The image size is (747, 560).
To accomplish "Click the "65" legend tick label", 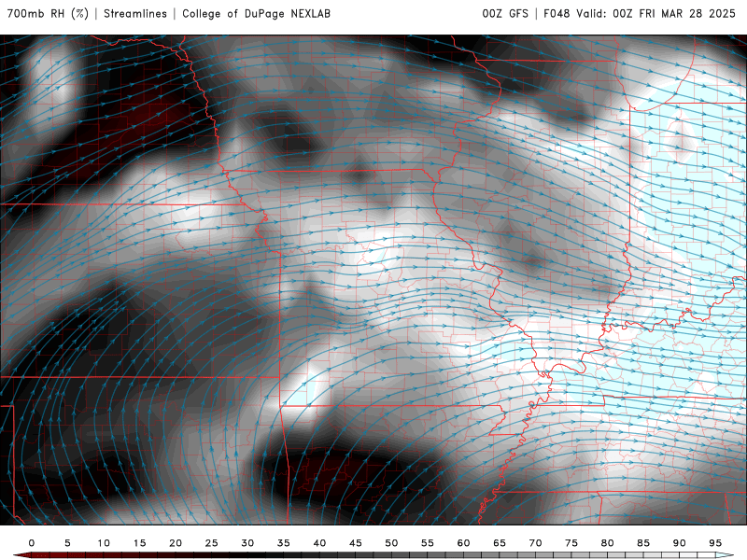I will click(x=500, y=543).
